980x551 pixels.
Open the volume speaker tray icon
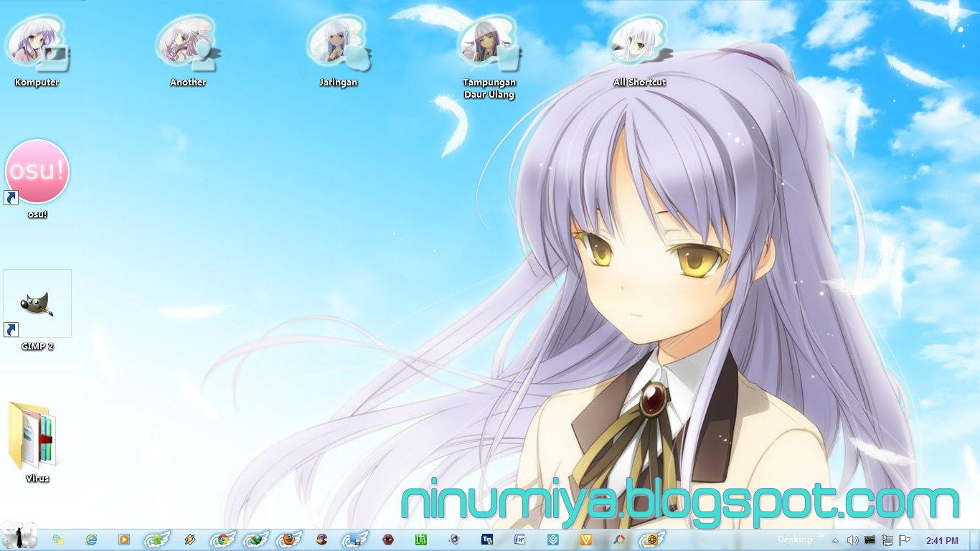(x=852, y=540)
